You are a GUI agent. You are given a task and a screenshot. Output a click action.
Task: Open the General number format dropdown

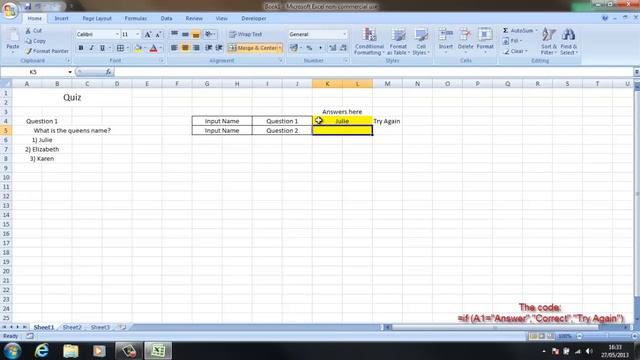(345, 34)
